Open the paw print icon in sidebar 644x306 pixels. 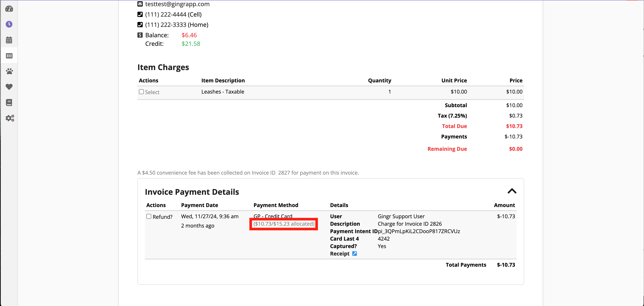click(x=9, y=71)
